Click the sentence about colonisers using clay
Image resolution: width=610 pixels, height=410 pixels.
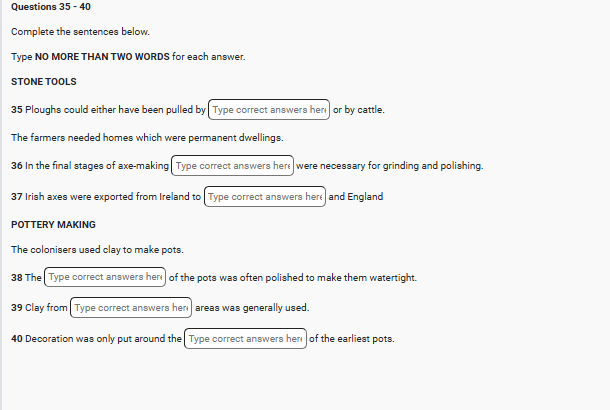click(x=97, y=249)
